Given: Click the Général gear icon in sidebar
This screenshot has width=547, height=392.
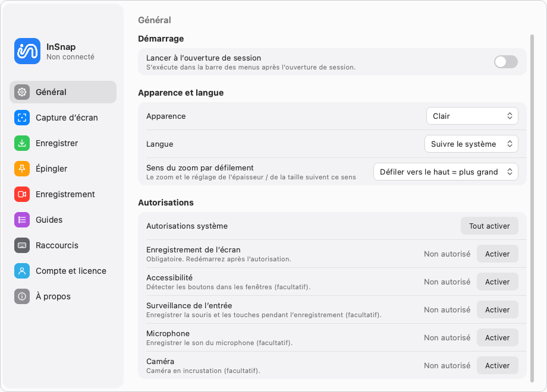Looking at the screenshot, I should coord(22,92).
